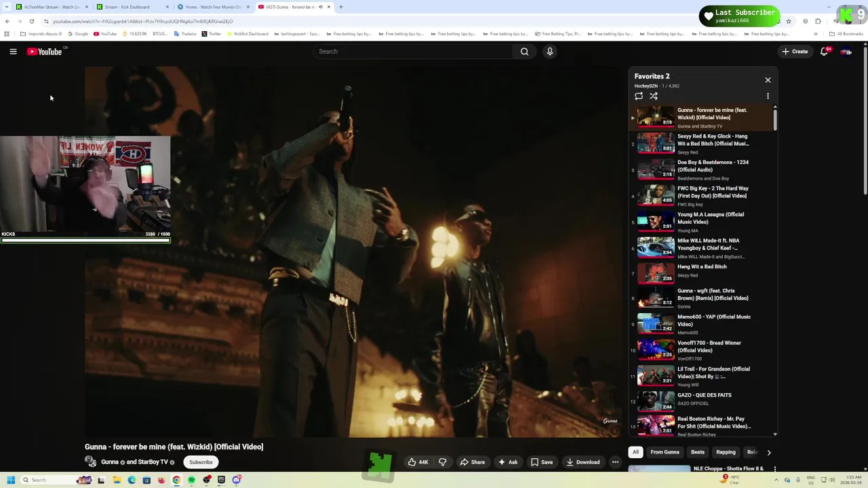This screenshot has height=488, width=868.
Task: Open the YouTube guide hamburger menu
Action: point(13,52)
